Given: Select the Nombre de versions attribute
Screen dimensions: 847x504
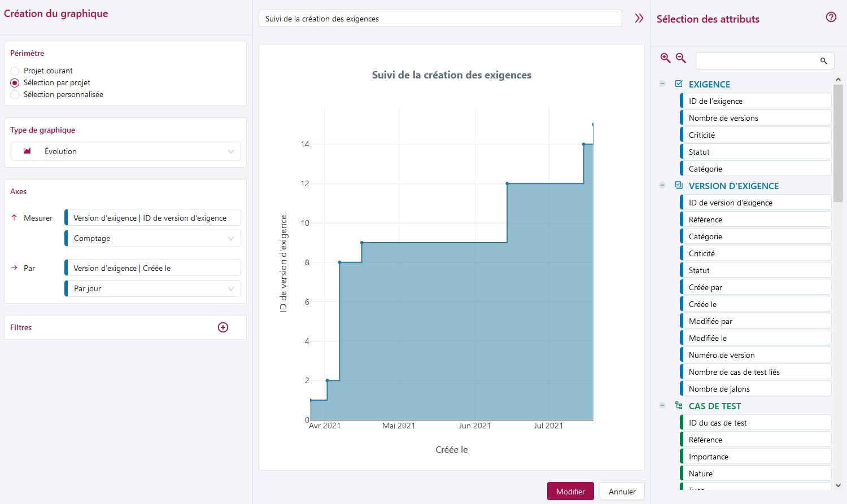Looking at the screenshot, I should click(756, 118).
